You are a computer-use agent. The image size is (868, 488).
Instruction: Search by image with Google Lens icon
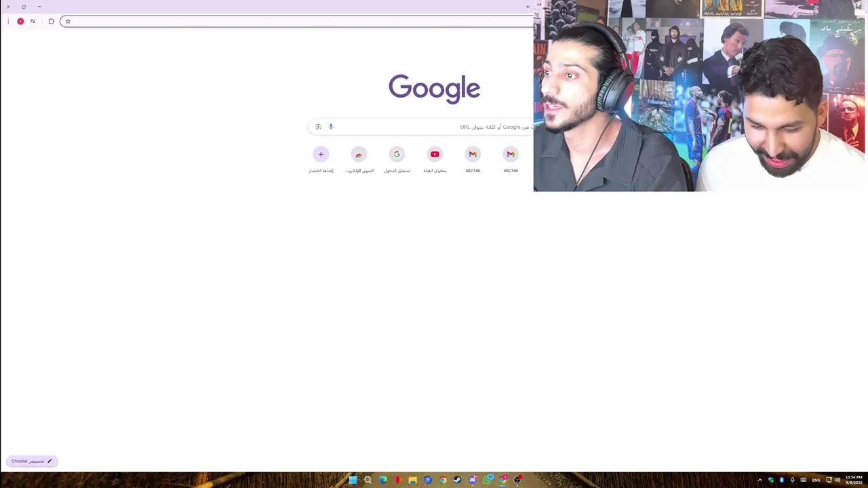318,127
